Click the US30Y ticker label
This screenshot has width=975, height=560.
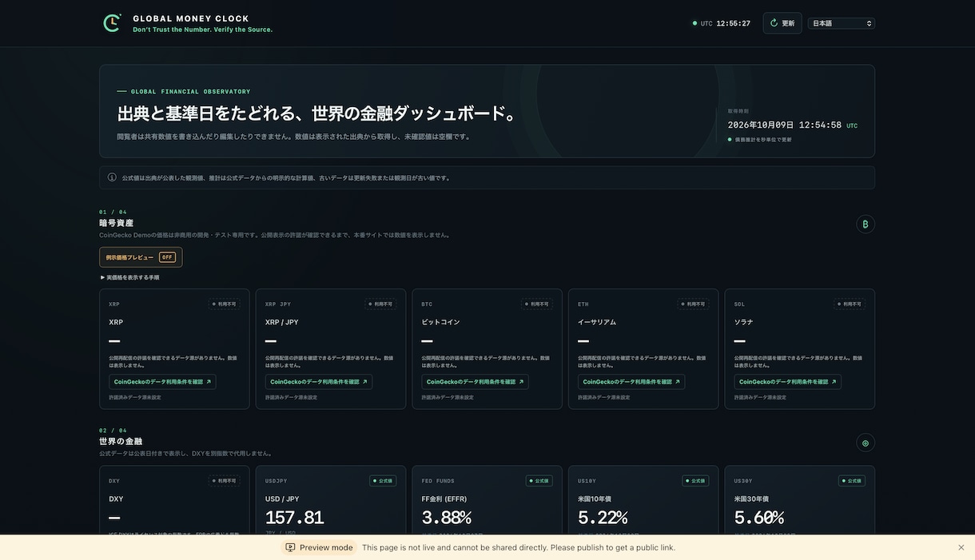coord(743,481)
